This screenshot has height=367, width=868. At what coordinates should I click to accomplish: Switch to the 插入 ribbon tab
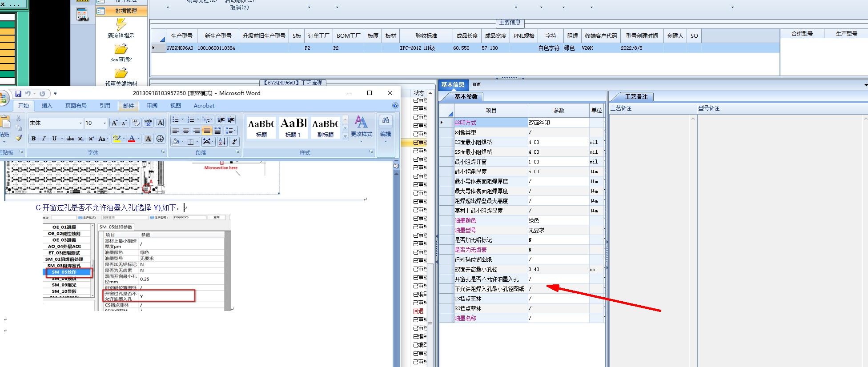click(x=47, y=106)
